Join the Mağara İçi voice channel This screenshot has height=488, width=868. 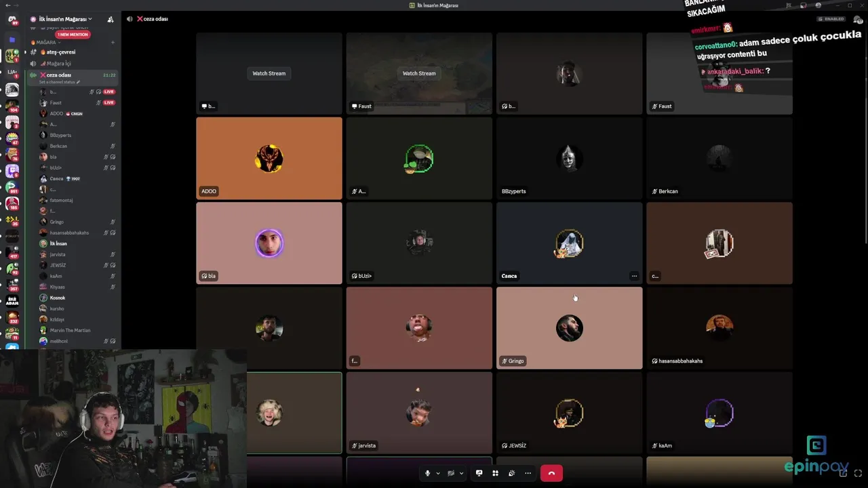73,64
